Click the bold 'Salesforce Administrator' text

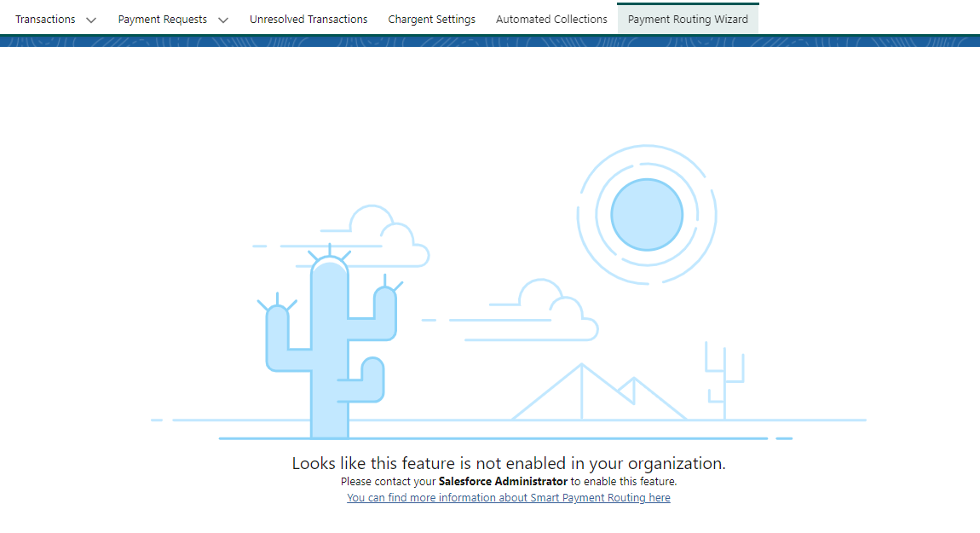coord(503,482)
